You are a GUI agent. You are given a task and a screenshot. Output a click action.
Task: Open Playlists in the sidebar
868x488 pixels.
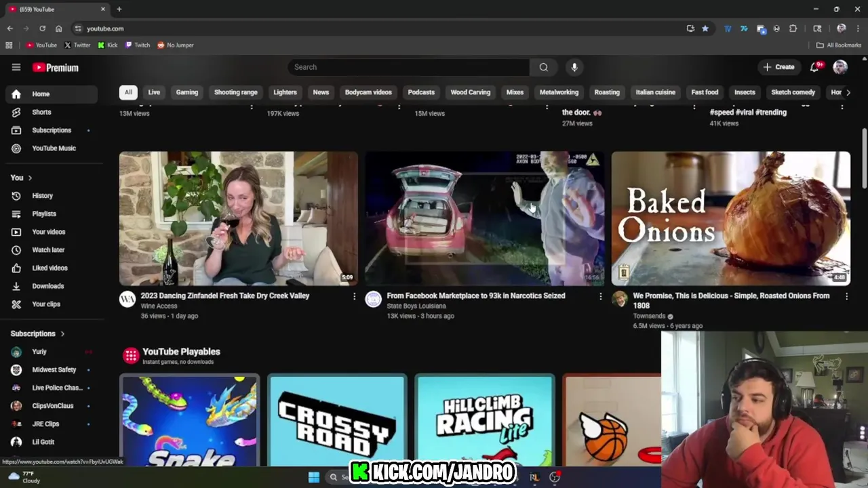point(52,213)
